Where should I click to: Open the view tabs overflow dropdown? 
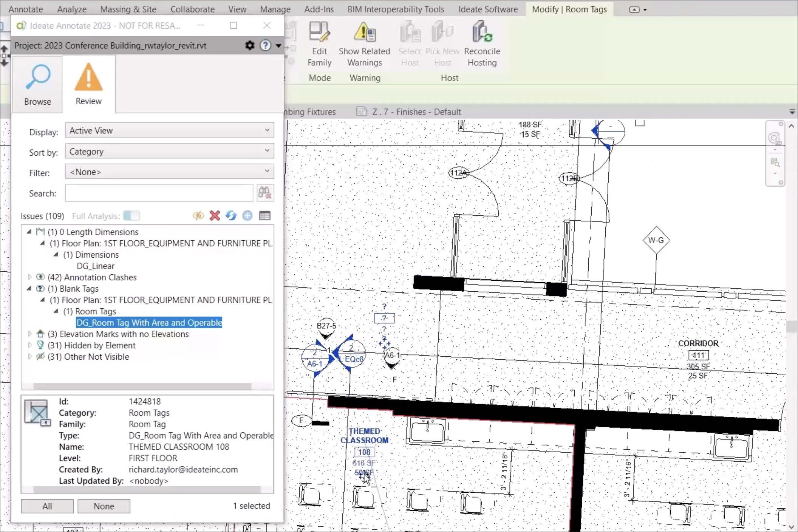[792, 112]
